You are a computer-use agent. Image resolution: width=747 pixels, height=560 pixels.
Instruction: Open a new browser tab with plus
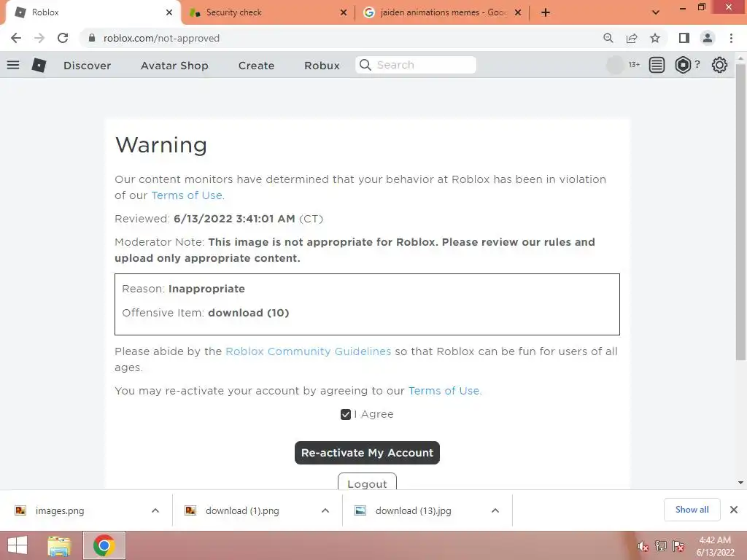(x=546, y=12)
